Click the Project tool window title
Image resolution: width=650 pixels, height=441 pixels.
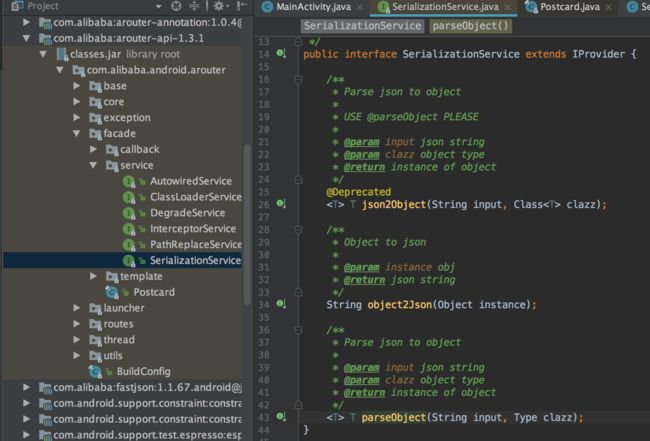coord(43,6)
